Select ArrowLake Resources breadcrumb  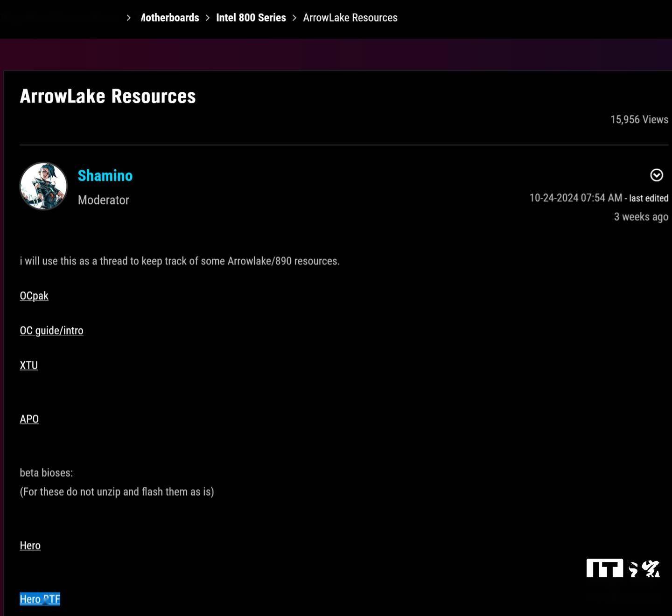point(350,18)
